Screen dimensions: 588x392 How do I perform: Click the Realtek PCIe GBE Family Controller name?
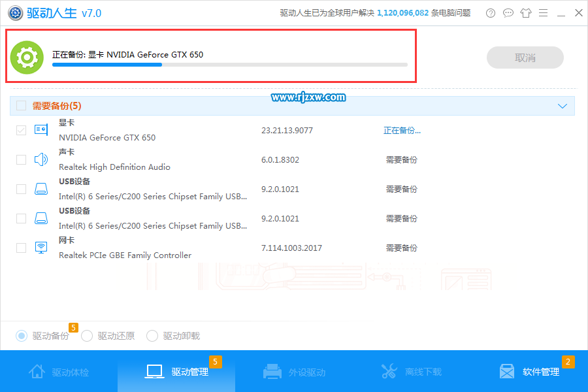click(x=125, y=255)
